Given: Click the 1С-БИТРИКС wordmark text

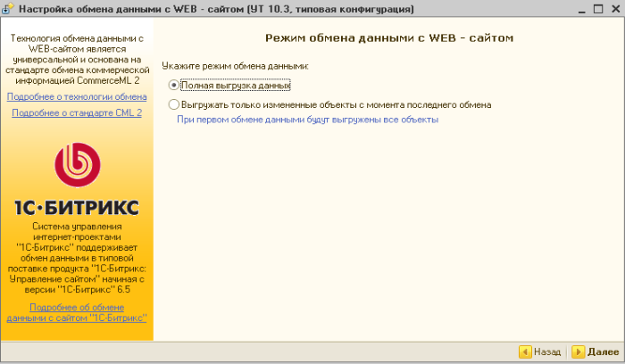Looking at the screenshot, I should 76,208.
